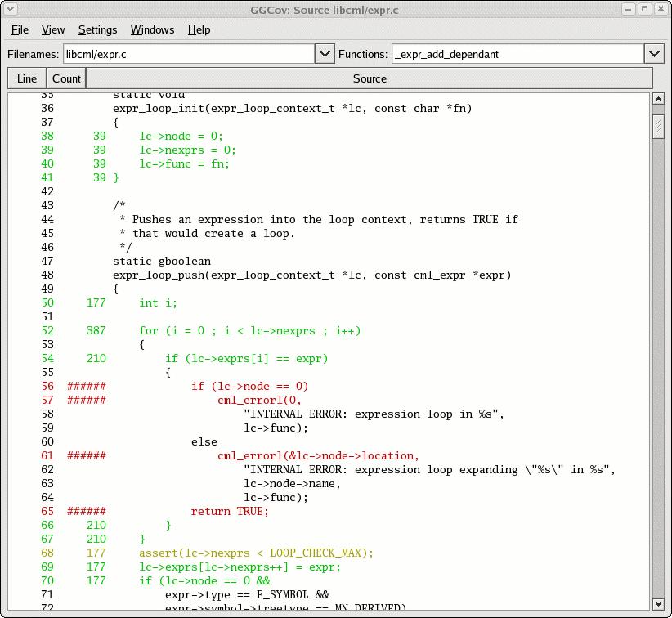This screenshot has height=618, width=672.
Task: Click 'expr->type == E_SYMBOL &&' line
Action: tap(247, 595)
